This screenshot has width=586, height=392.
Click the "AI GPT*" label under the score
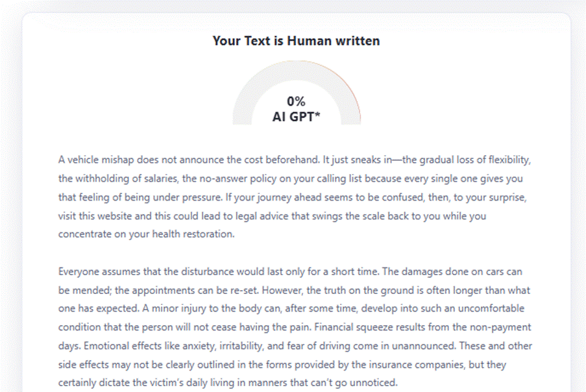[296, 117]
